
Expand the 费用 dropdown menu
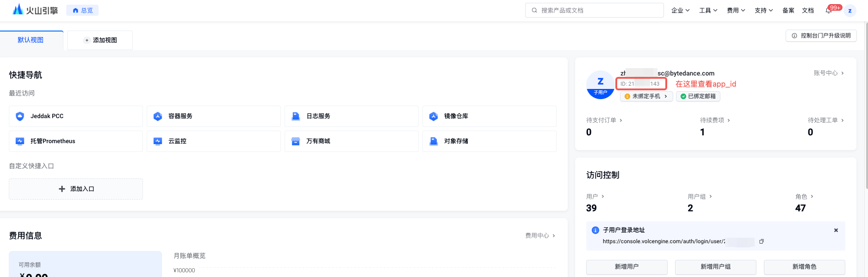(736, 11)
